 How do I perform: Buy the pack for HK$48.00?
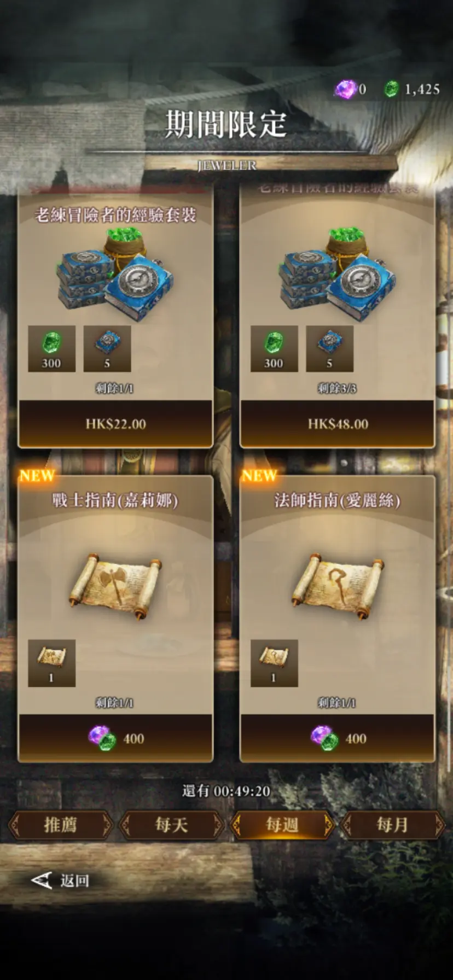(x=338, y=424)
